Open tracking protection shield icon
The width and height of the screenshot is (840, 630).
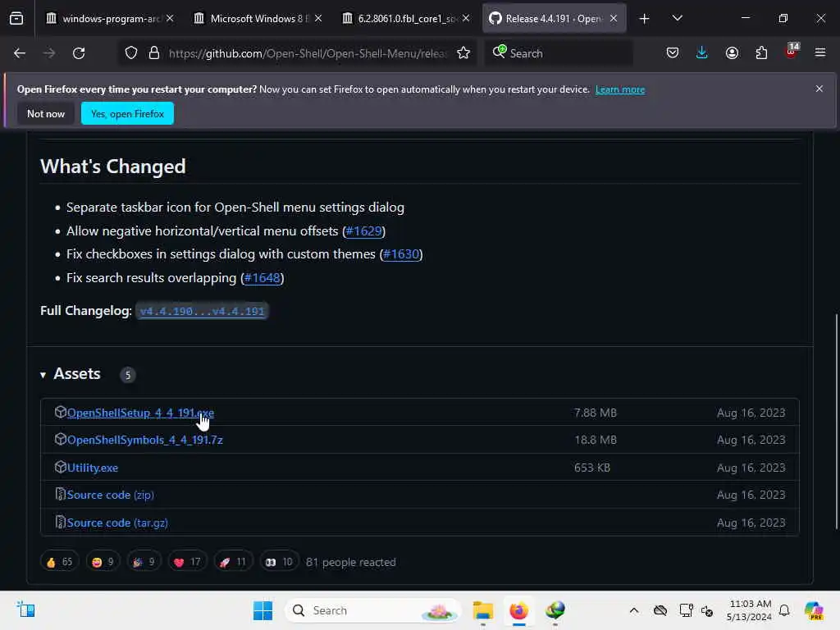click(131, 53)
